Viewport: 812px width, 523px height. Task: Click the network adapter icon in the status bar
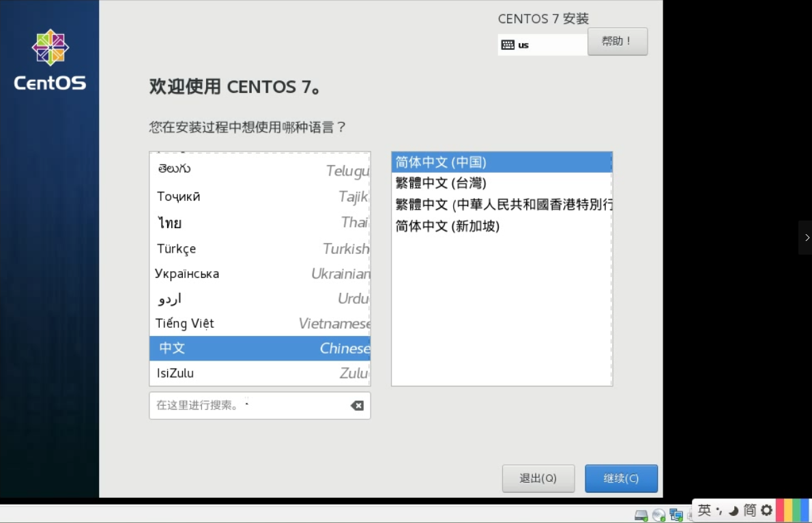[x=676, y=515]
